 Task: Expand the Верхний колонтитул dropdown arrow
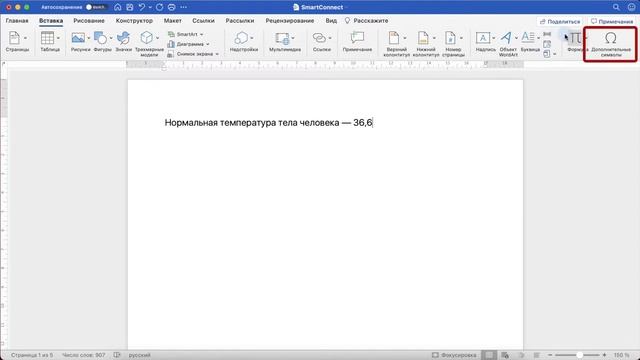[x=404, y=38]
